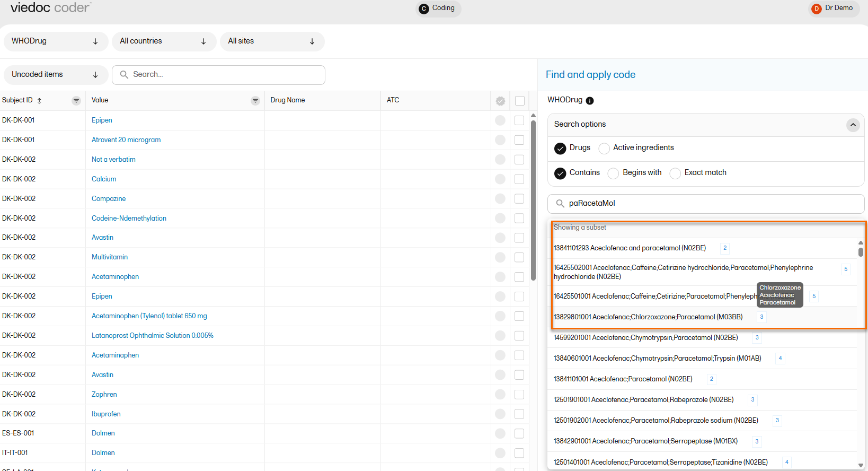Click the approval status icon in header
The width and height of the screenshot is (868, 471).
pos(500,101)
